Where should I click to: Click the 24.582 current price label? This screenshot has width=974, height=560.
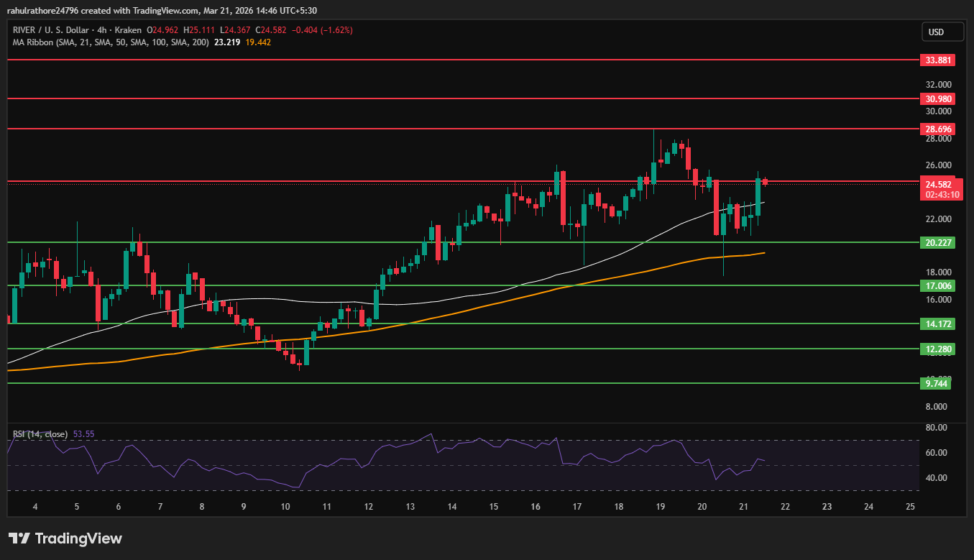pyautogui.click(x=938, y=184)
